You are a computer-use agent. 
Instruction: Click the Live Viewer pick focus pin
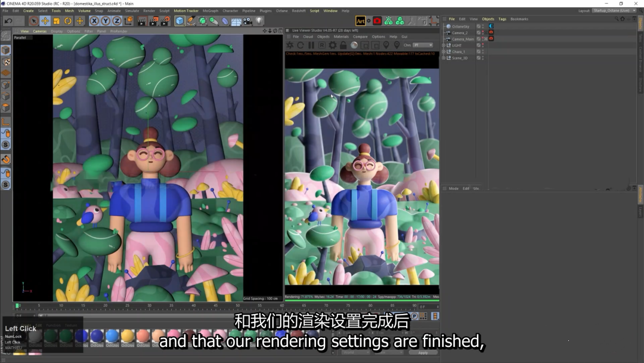coord(386,45)
